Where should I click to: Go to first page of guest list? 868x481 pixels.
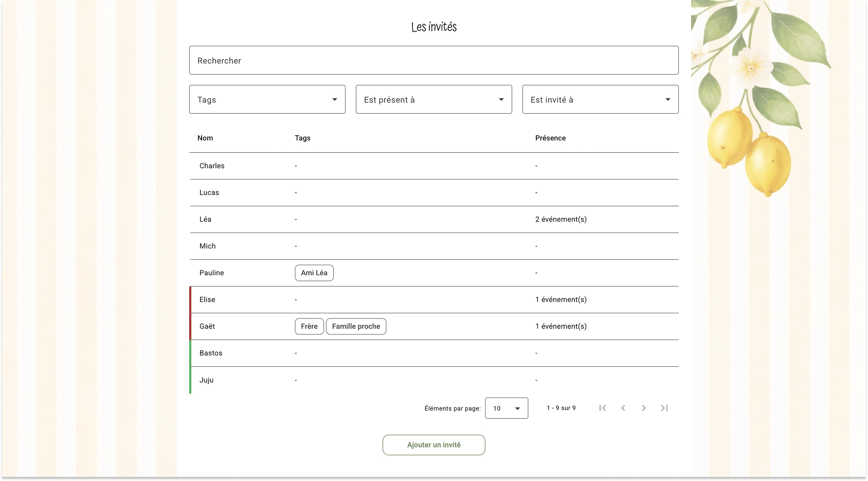[x=603, y=408]
